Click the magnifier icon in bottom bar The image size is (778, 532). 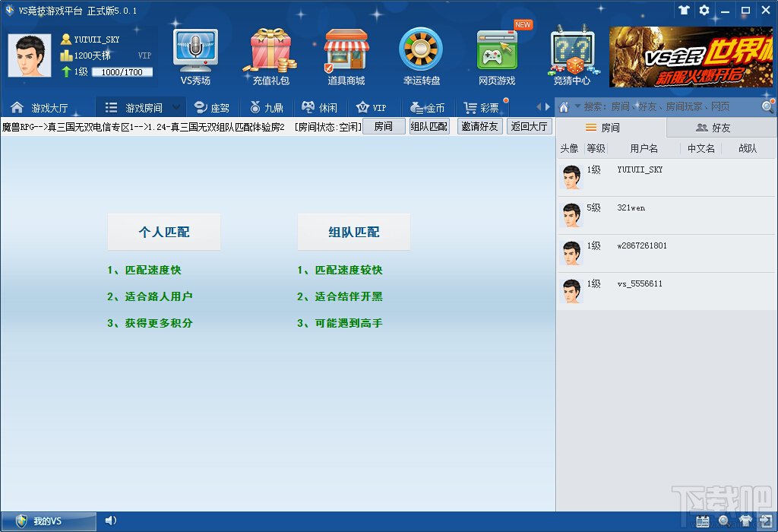[x=724, y=521]
